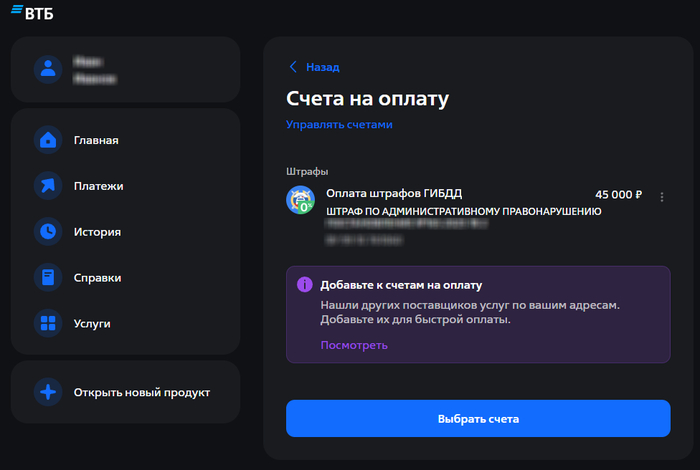Open the user profile avatar icon
The image size is (700, 470).
point(48,69)
